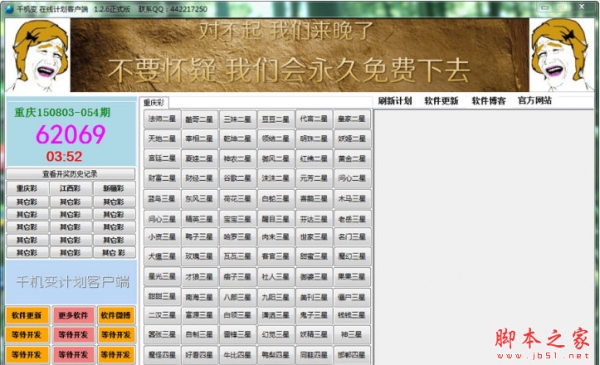The height and width of the screenshot is (365, 600).
Task: Choose the 黄金二星 plan
Action: [x=352, y=159]
